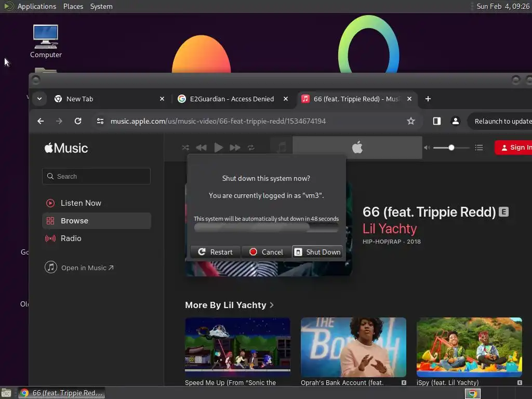The width and height of the screenshot is (532, 399).
Task: Mute the volume speaker icon
Action: pyautogui.click(x=427, y=148)
